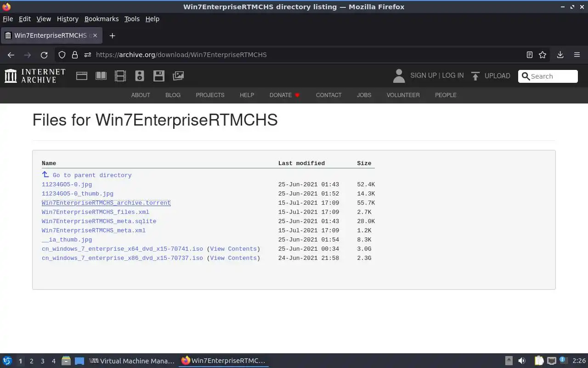
Task: Open the History menu
Action: (x=68, y=19)
